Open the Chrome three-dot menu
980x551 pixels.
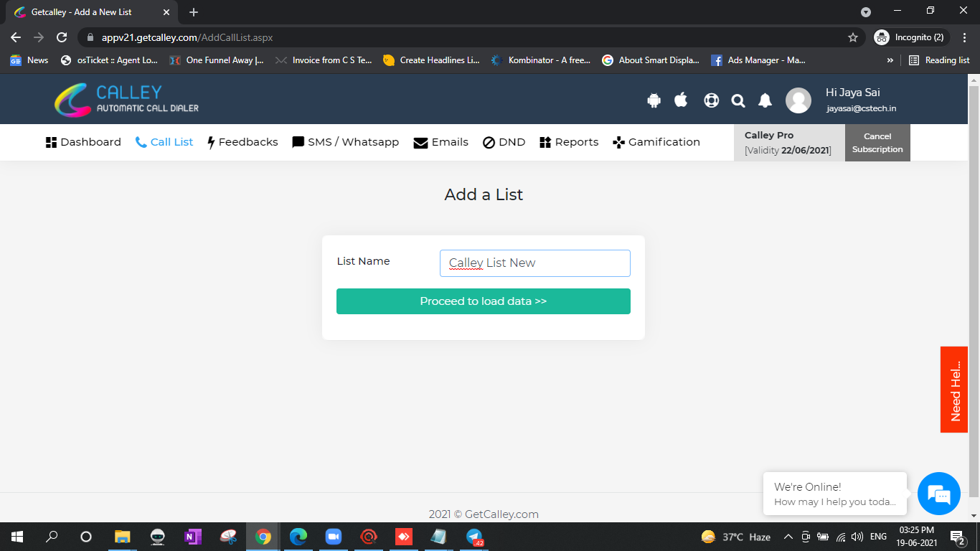point(965,37)
